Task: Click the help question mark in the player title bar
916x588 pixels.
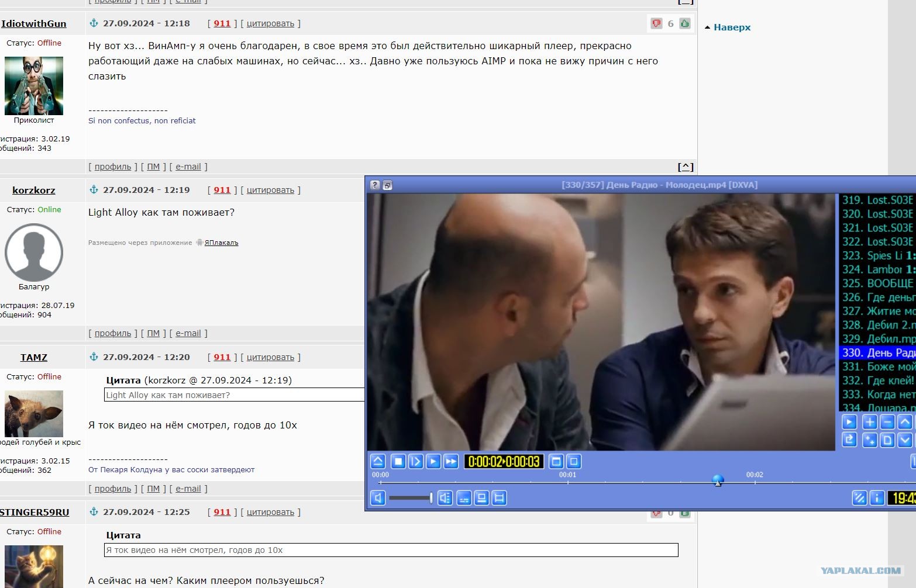Action: tap(375, 185)
